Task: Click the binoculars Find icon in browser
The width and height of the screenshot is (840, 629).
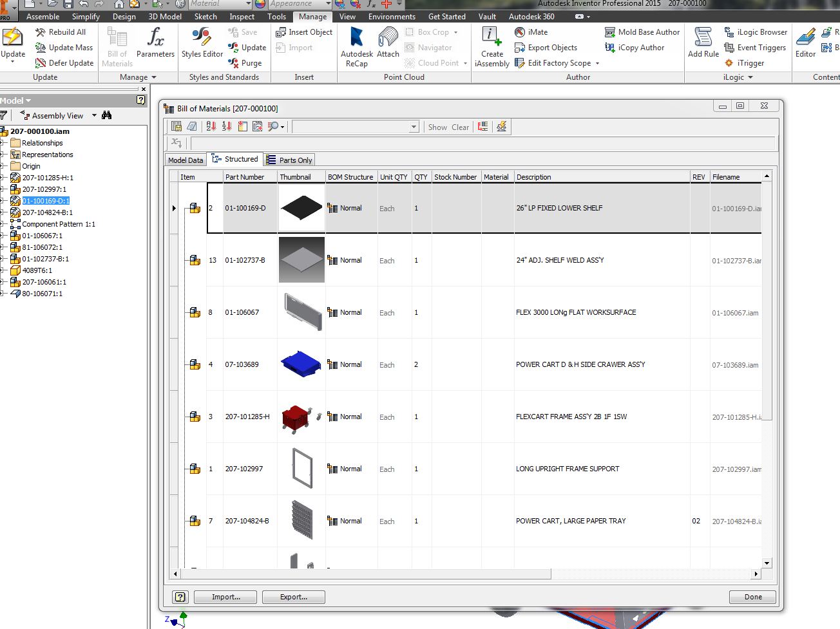Action: (x=107, y=115)
